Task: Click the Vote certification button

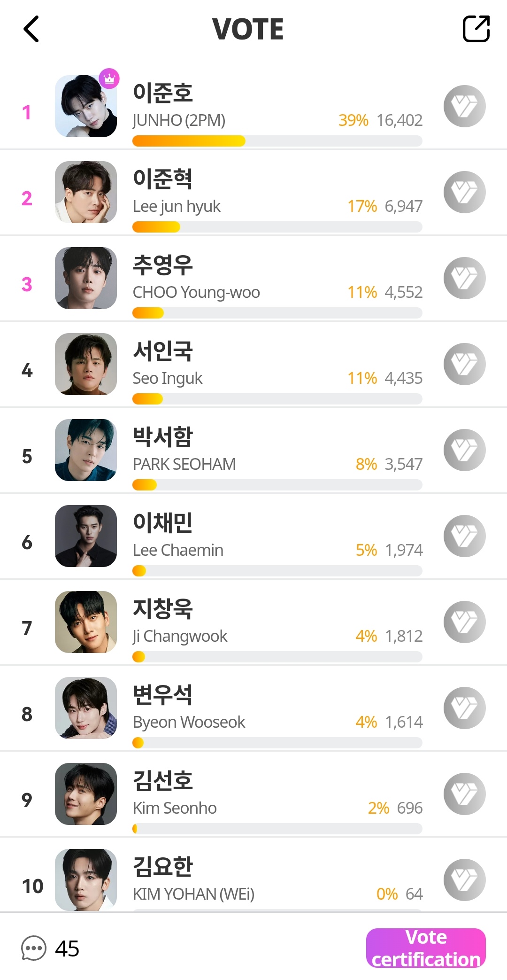Action: (x=426, y=948)
